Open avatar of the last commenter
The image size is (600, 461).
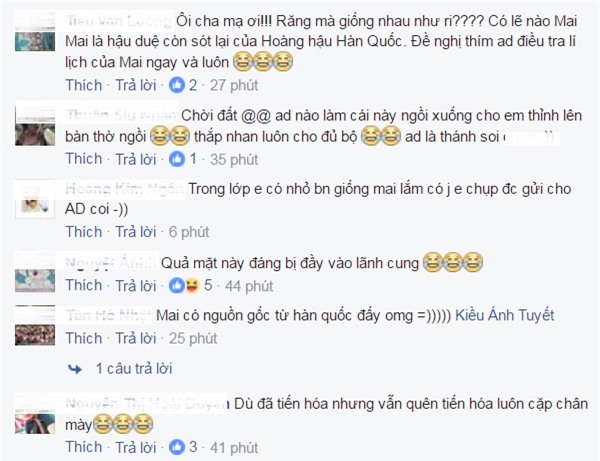point(35,415)
